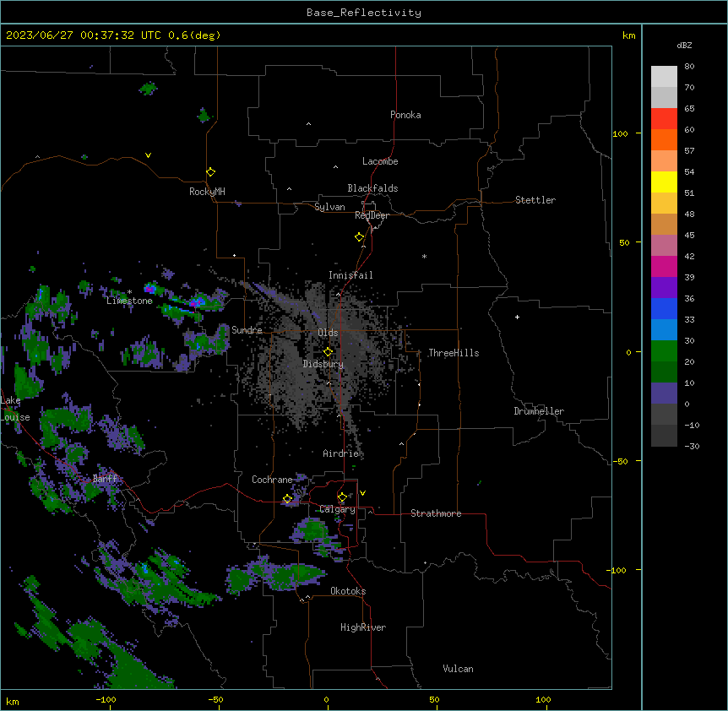Click the -100 tick on bottom axis

coord(106,699)
